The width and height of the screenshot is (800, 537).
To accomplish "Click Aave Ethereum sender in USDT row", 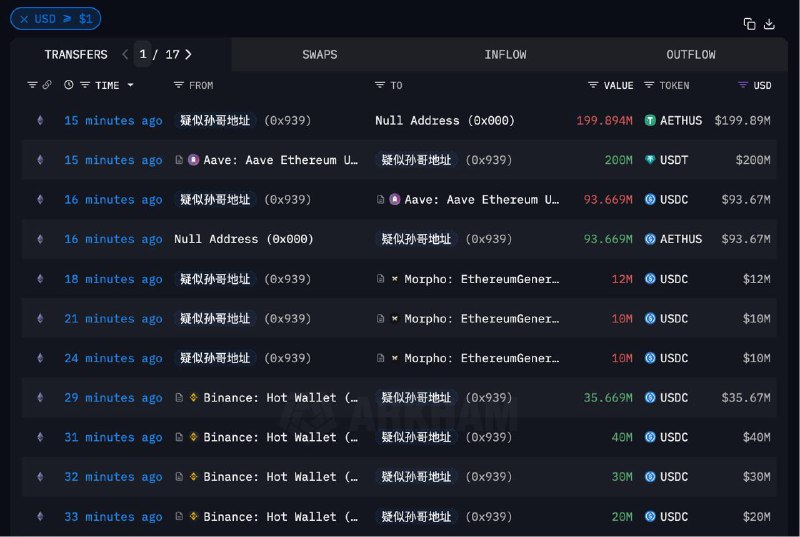I will tap(281, 160).
